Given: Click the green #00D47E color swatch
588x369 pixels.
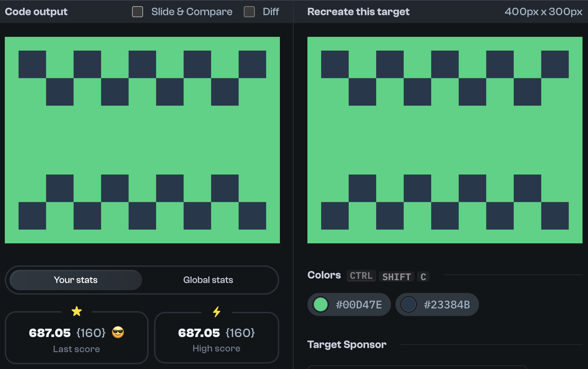Looking at the screenshot, I should click(320, 304).
